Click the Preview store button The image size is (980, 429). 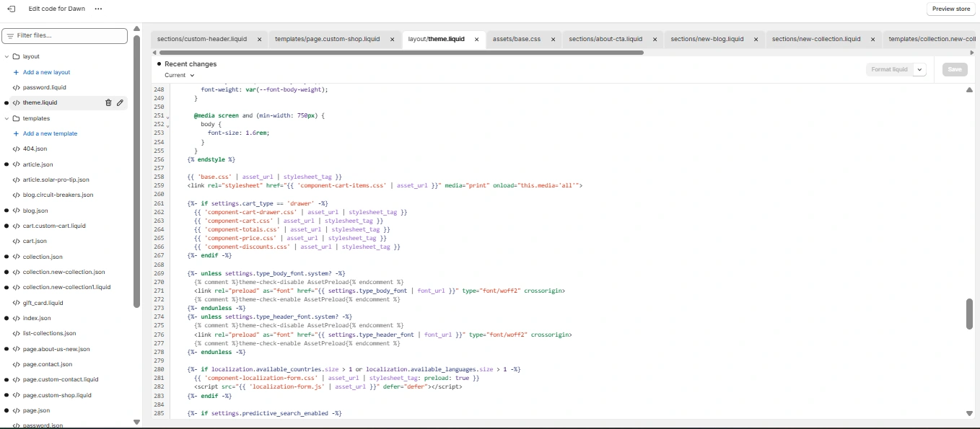(951, 9)
